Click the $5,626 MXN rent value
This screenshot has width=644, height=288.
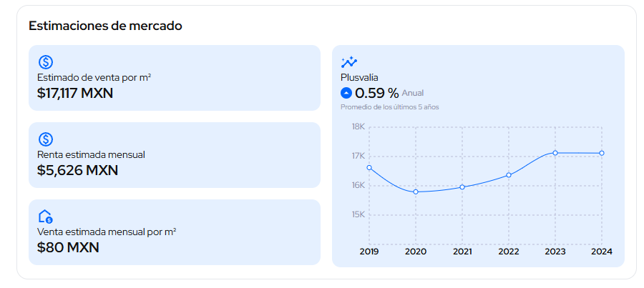(x=77, y=170)
